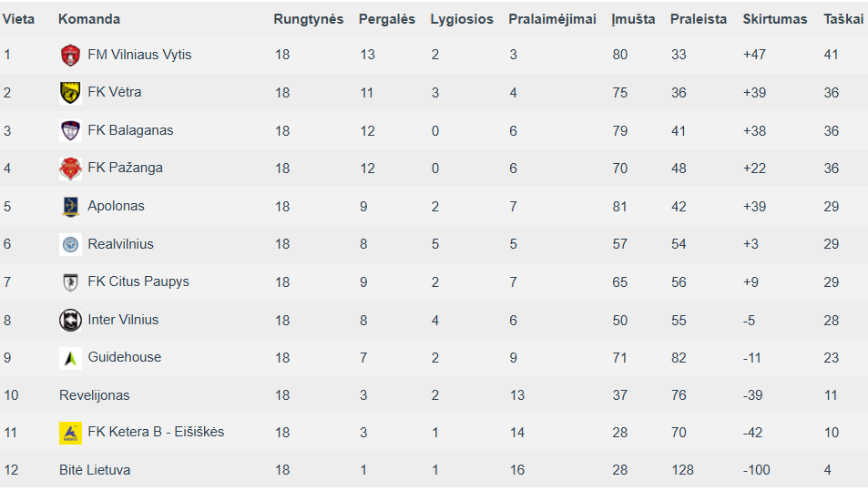Click the Apolonas archer logo
Image resolution: width=868 pixels, height=491 pixels.
click(70, 207)
